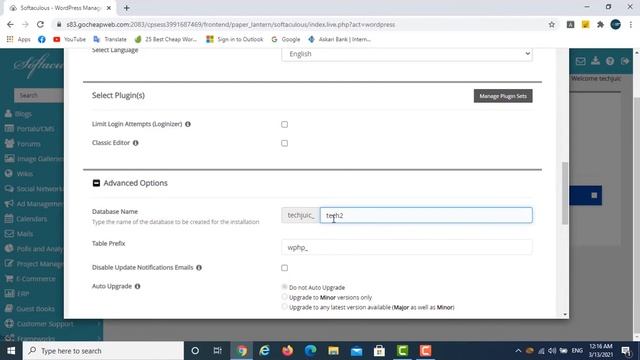The image size is (640, 360).
Task: Open the YouTube bookmark
Action: [x=69, y=39]
